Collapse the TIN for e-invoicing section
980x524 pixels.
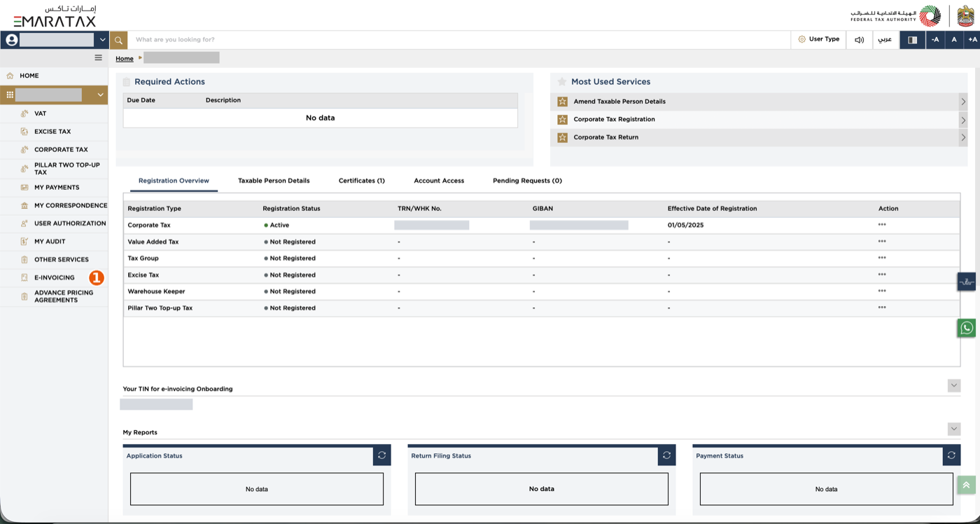click(954, 385)
